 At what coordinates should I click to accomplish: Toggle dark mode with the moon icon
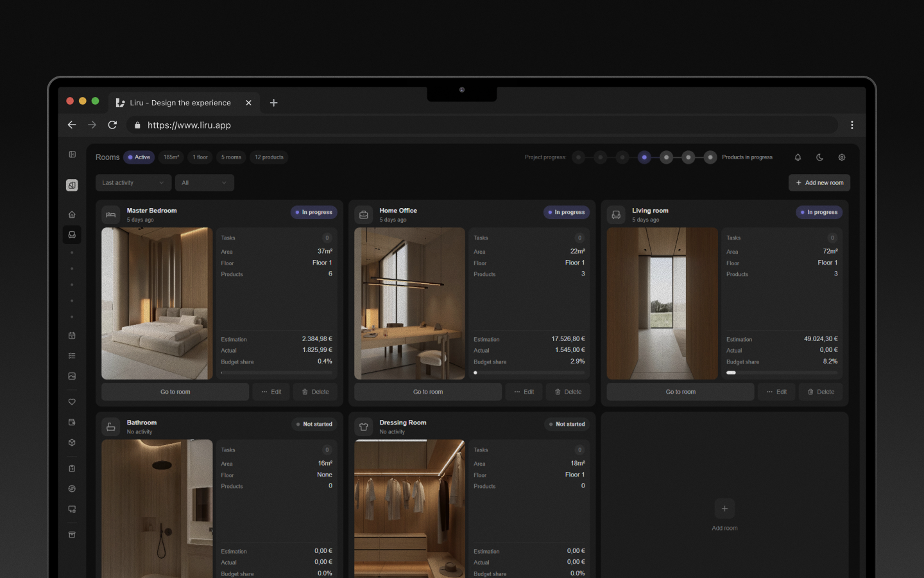pos(819,157)
